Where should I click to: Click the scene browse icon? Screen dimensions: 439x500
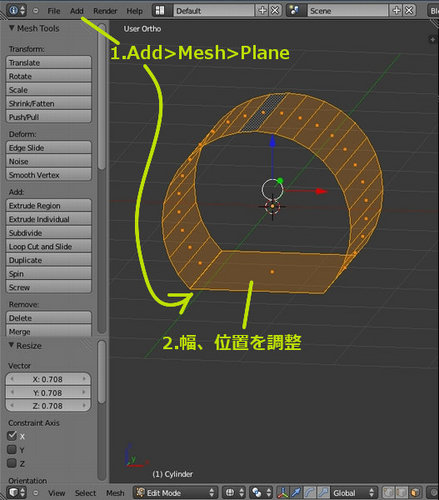pos(295,11)
